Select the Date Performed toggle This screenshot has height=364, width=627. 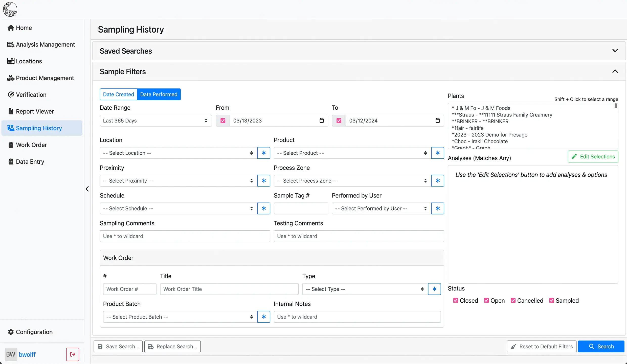[159, 94]
